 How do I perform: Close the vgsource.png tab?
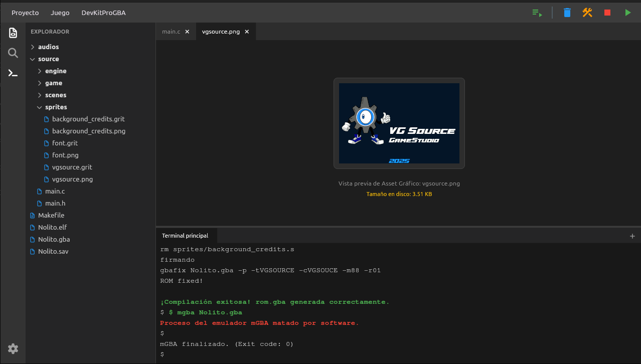tap(247, 32)
